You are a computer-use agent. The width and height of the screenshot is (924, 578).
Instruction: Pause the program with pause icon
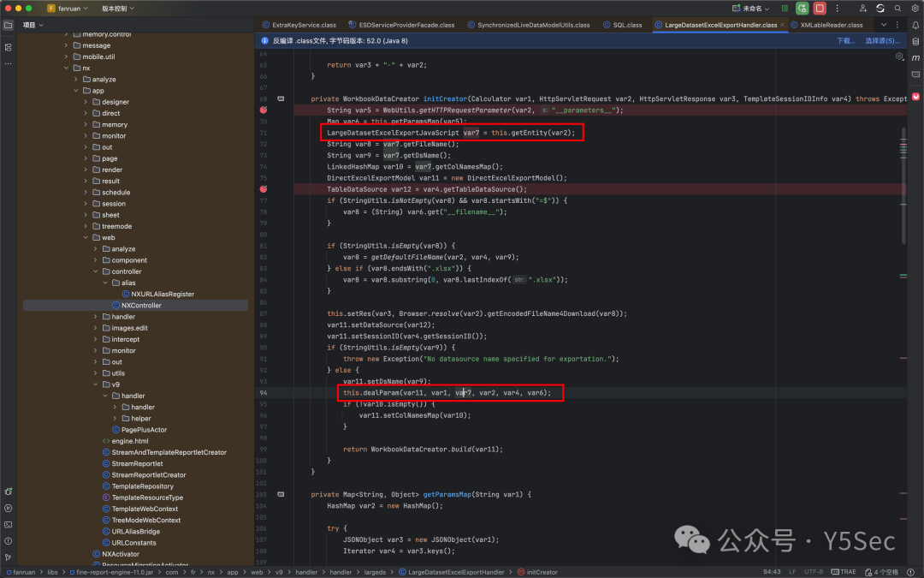pos(785,9)
